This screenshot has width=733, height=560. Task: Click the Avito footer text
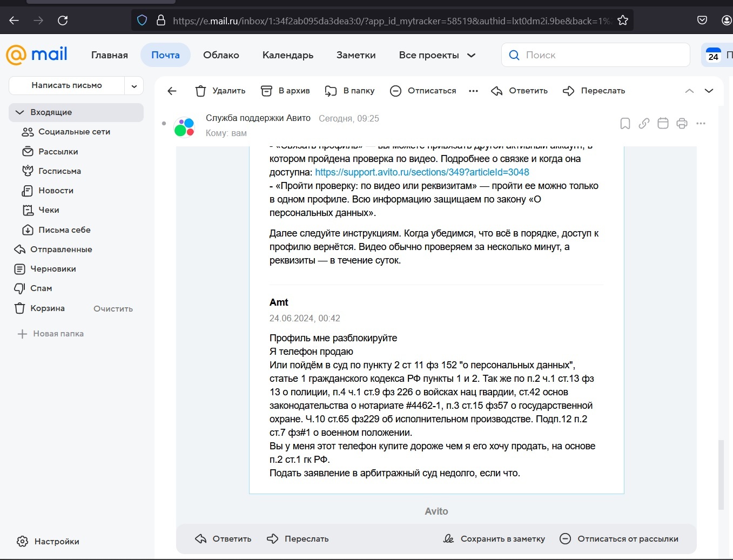pyautogui.click(x=436, y=511)
